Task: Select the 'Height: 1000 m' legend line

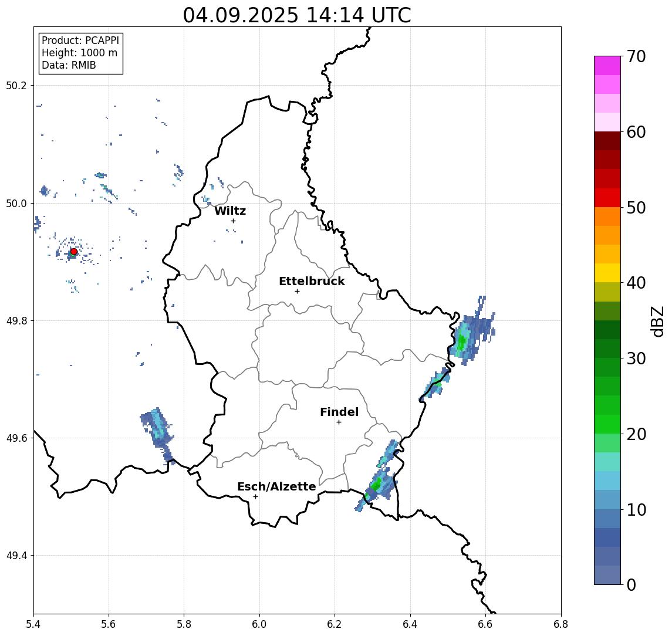Action: click(x=79, y=53)
